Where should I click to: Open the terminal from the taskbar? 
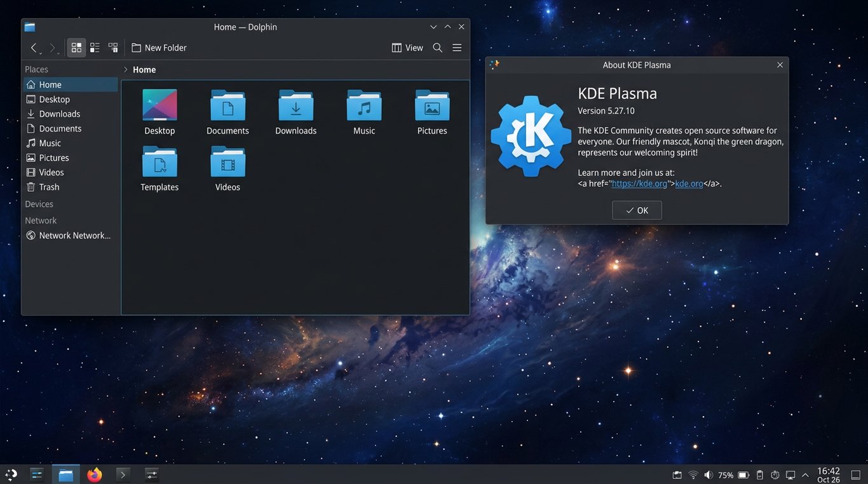pos(123,474)
